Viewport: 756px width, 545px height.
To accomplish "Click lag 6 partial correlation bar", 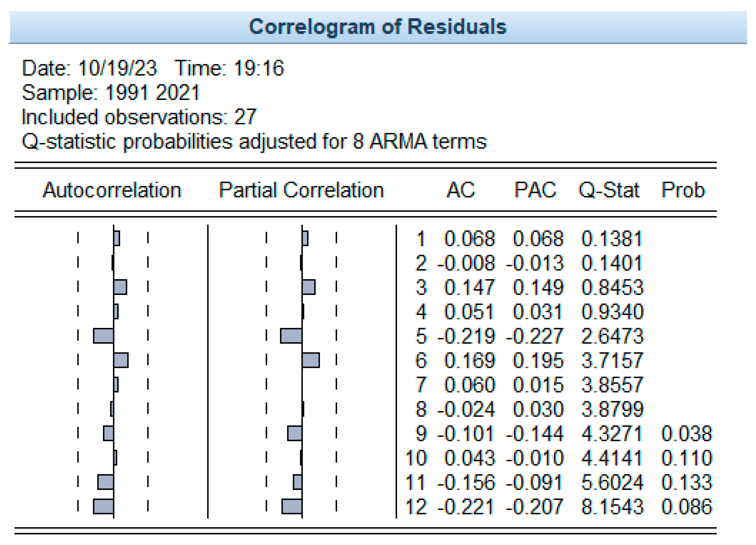I will 311,360.
